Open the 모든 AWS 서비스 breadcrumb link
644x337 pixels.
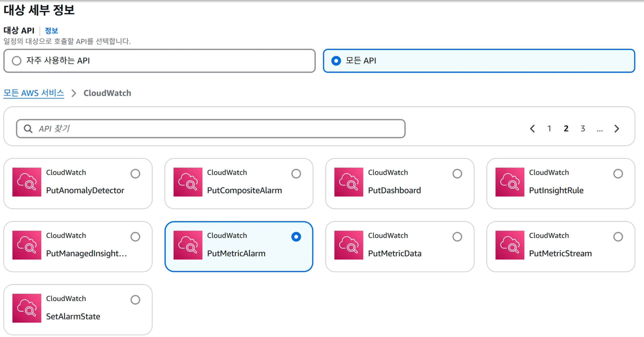pos(34,93)
